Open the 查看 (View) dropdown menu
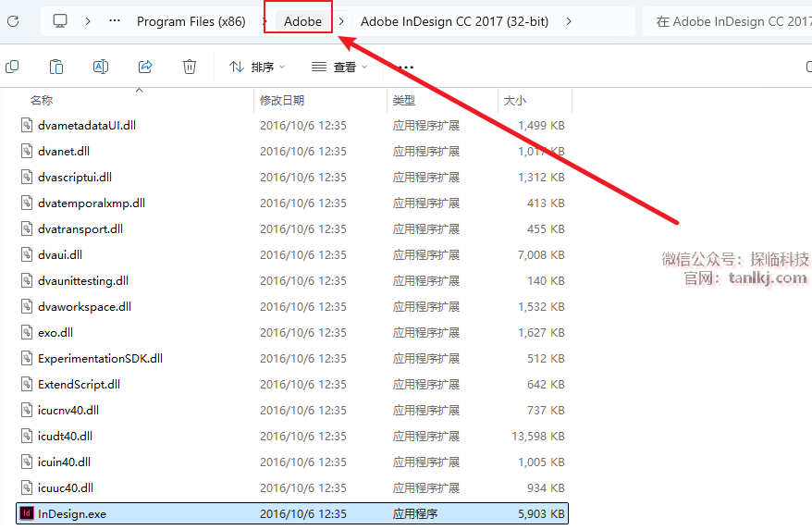 click(x=339, y=67)
